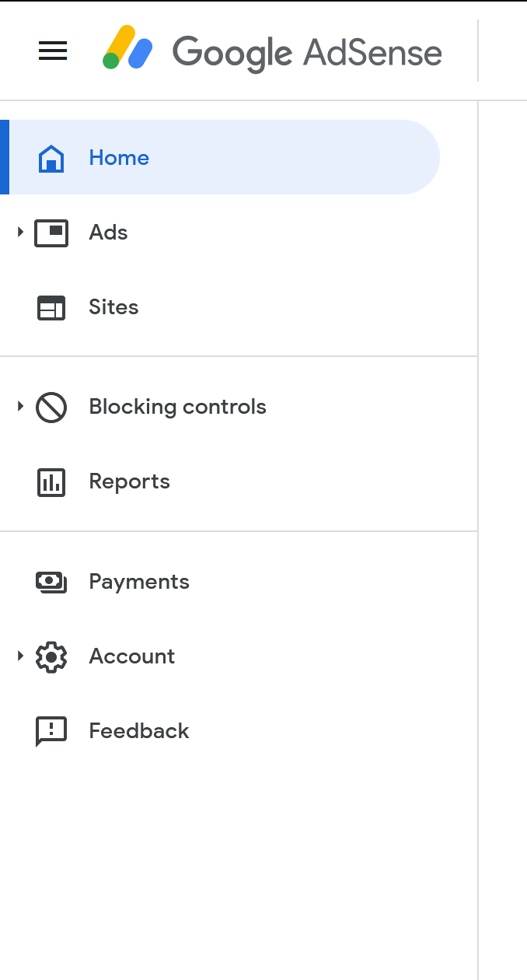Click the Account gear icon
Image resolution: width=527 pixels, height=980 pixels.
click(x=51, y=657)
